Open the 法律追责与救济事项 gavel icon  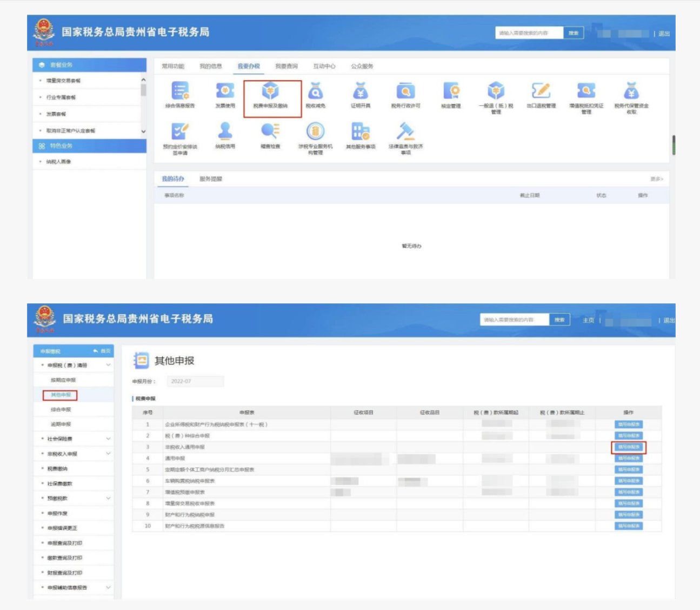coord(405,132)
